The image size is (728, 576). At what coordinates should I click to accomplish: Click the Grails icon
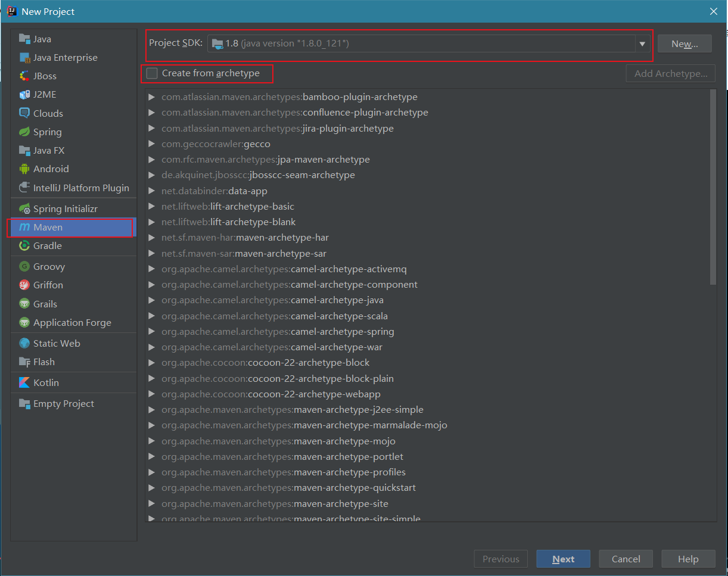[x=24, y=304]
